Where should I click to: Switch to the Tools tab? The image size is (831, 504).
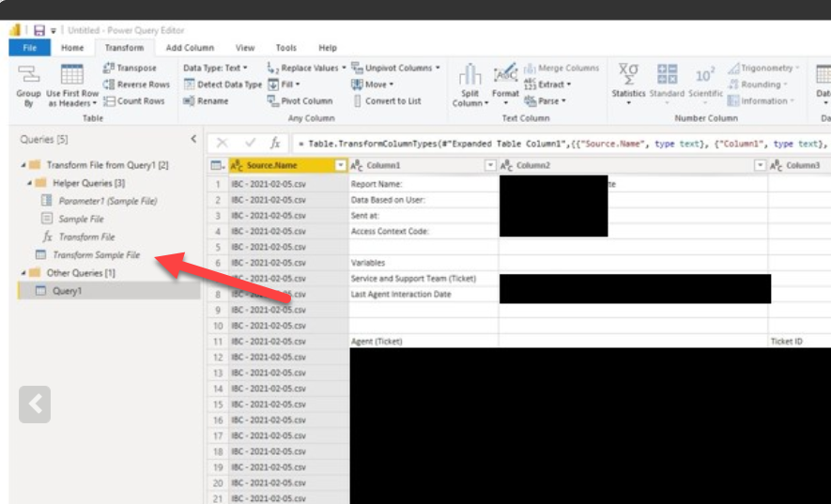tap(286, 48)
